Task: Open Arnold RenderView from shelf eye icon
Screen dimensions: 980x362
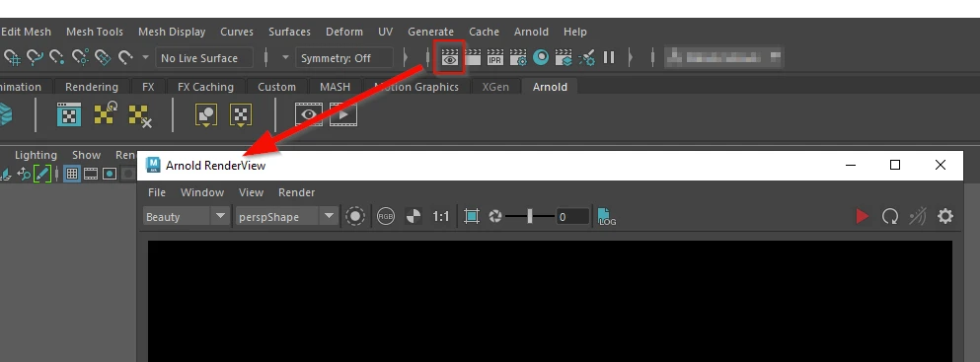Action: (309, 114)
